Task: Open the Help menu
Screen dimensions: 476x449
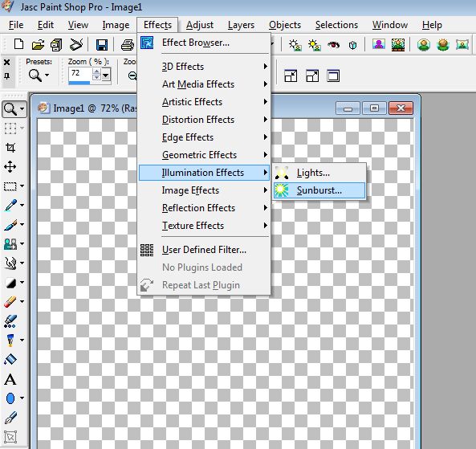Action: (432, 25)
